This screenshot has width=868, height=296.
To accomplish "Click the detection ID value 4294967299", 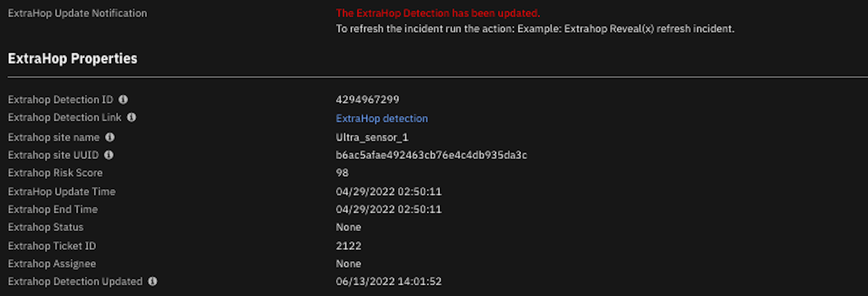I will pyautogui.click(x=368, y=99).
